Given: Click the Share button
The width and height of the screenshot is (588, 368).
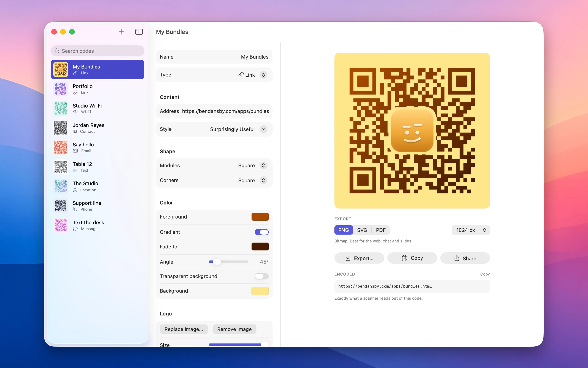Looking at the screenshot, I should pyautogui.click(x=465, y=258).
